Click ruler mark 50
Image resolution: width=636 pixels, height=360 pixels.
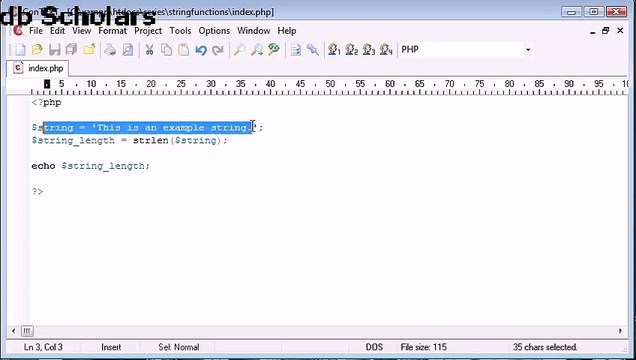330,84
